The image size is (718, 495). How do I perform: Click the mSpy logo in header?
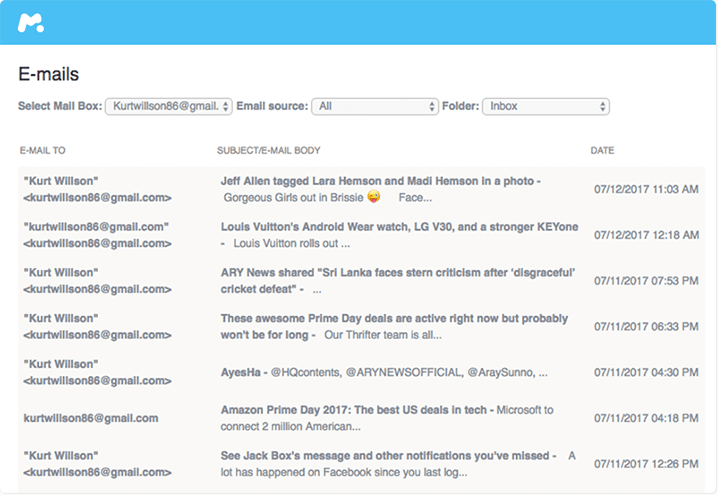[31, 23]
